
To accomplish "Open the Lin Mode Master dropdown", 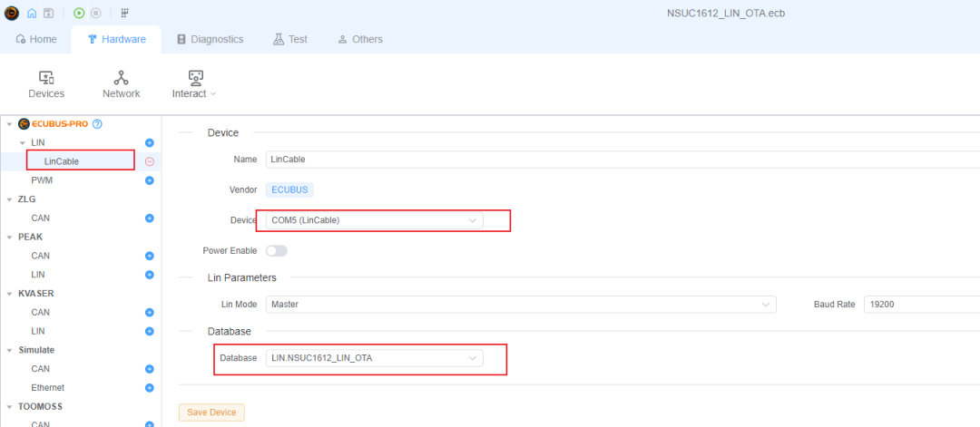I will (x=521, y=305).
